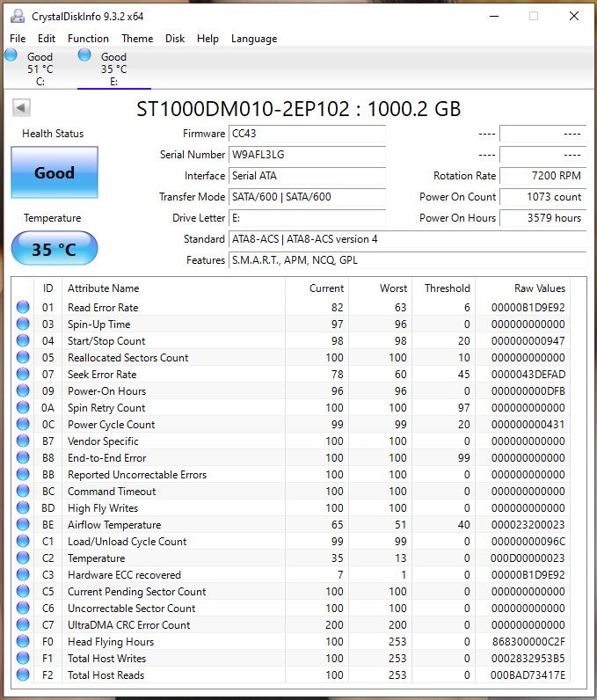Click the status orb for Airflow Temperature row

tap(23, 525)
